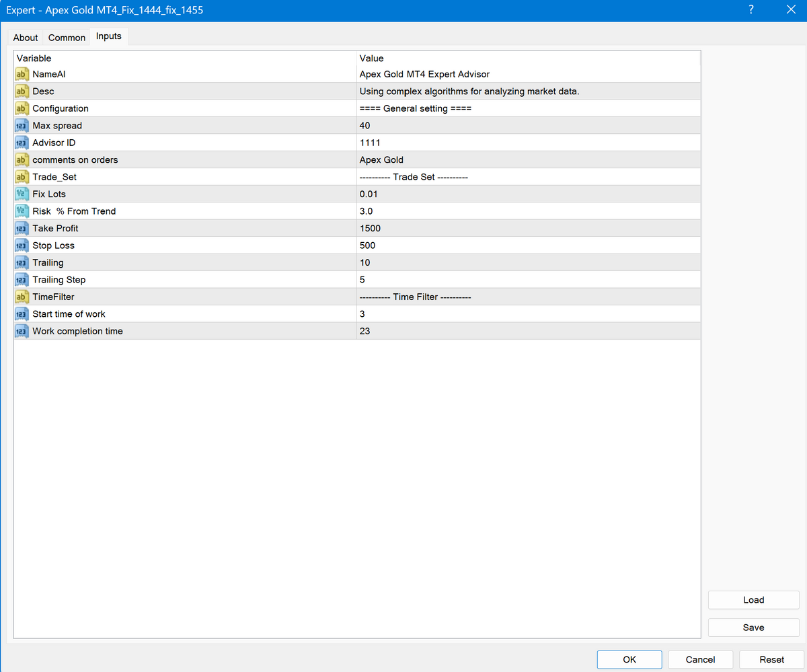
Task: Click the icon beside Stop Loss
Action: point(21,246)
